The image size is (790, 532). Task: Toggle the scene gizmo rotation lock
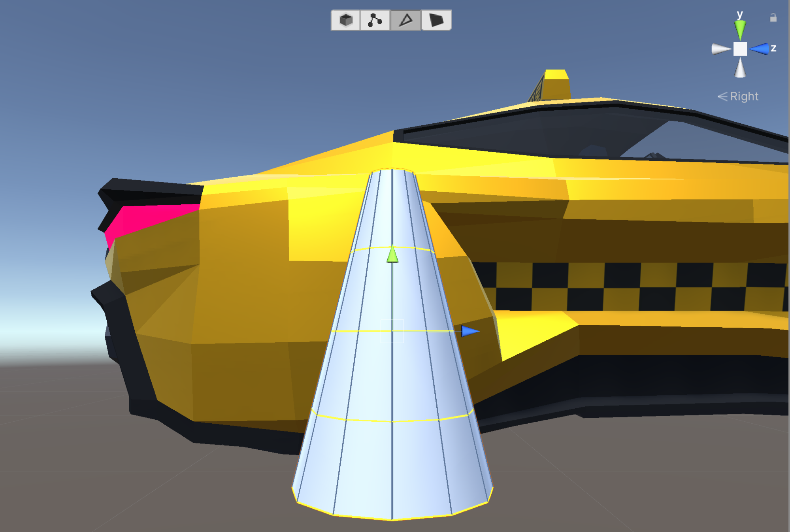[x=773, y=18]
